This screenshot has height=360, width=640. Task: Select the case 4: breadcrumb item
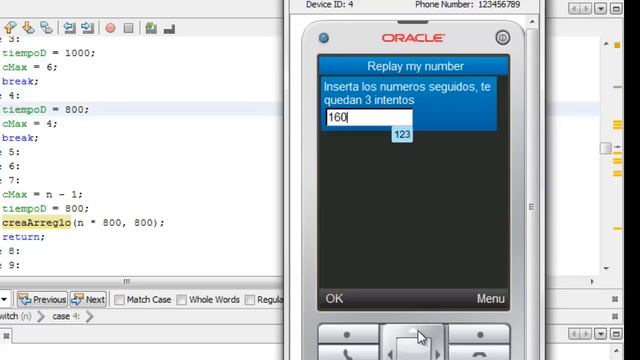pos(66,316)
